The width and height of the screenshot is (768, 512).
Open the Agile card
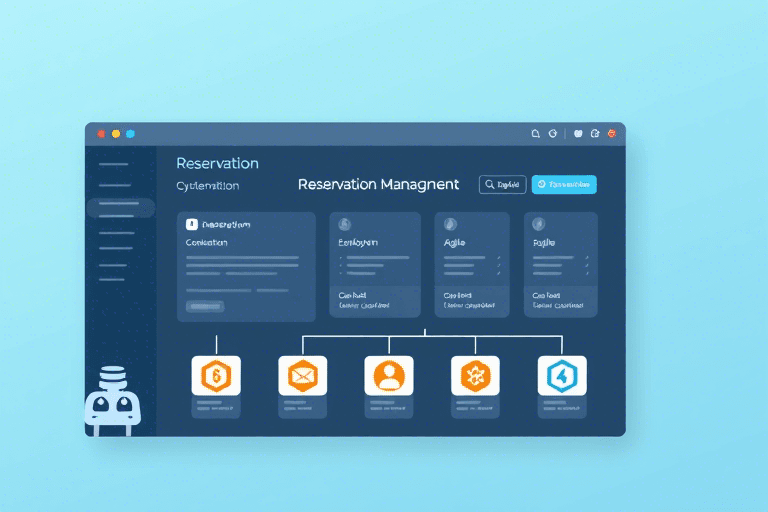click(x=474, y=266)
